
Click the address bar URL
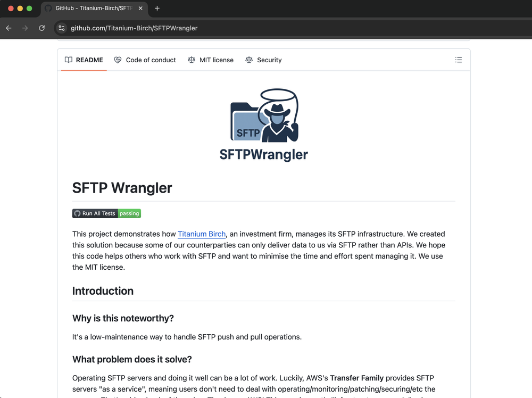click(134, 28)
